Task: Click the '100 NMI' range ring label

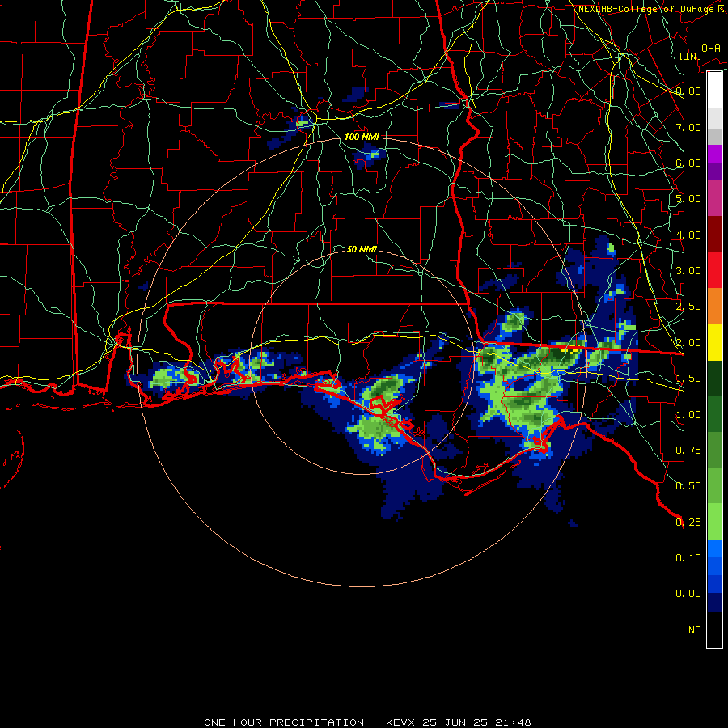Action: click(362, 137)
